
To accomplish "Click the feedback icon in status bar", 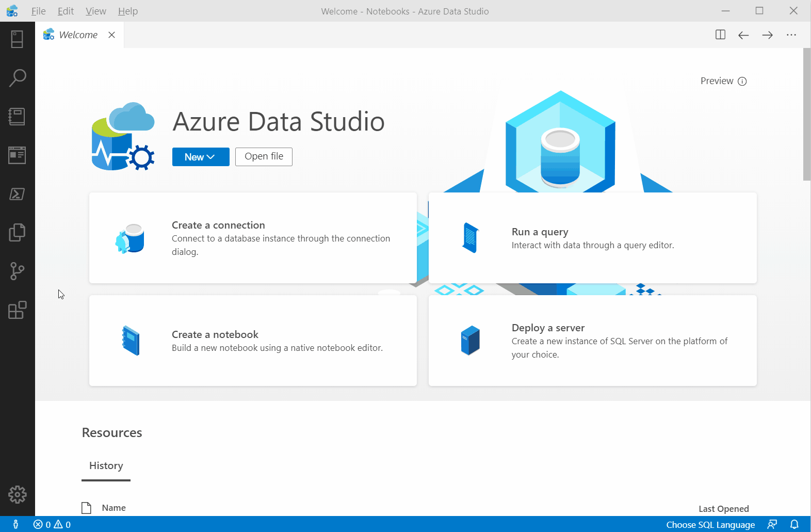I will tap(772, 524).
